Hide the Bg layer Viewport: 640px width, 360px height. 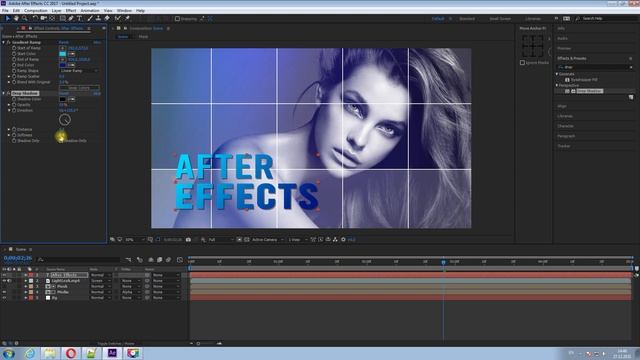click(x=4, y=298)
